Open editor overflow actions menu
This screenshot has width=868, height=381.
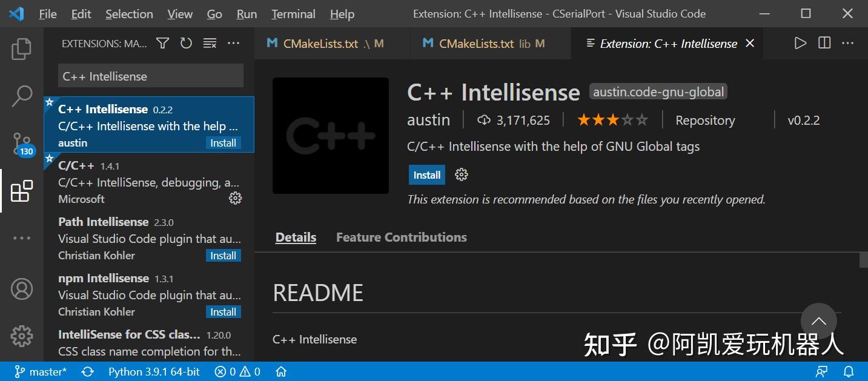click(847, 43)
